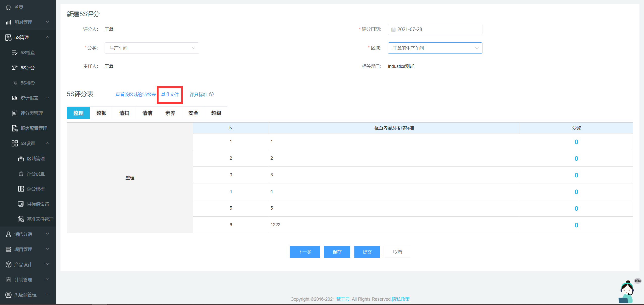
Task: Open the 基准文件 link
Action: [x=170, y=94]
